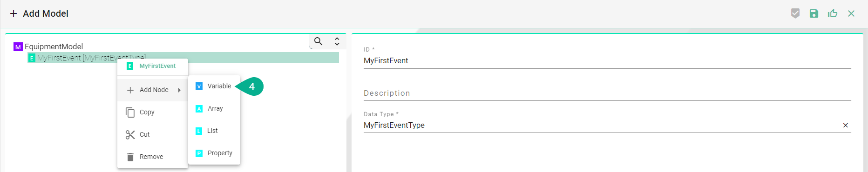The height and width of the screenshot is (172, 868).
Task: Click the Add Node submenu arrow
Action: tap(179, 90)
